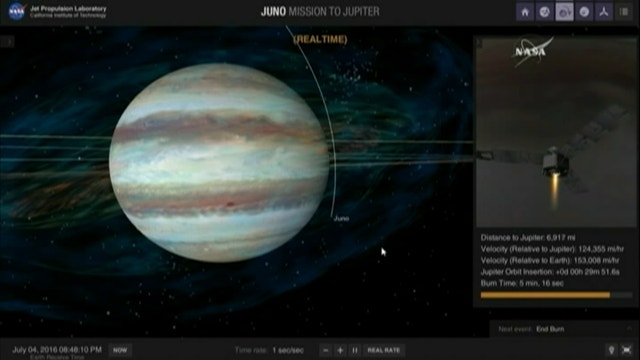The height and width of the screenshot is (360, 640).
Task: Click Velocity (Relative to Jupiter) readout
Action: [552, 249]
